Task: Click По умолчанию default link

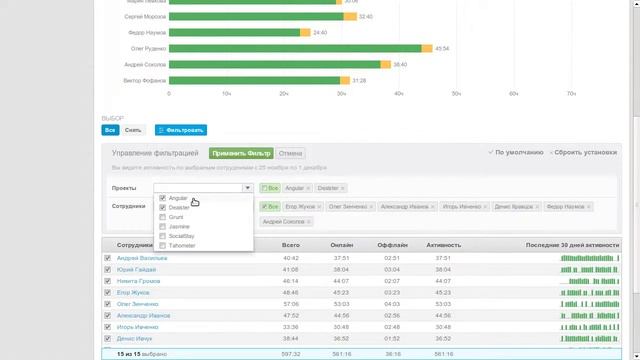Action: tap(519, 152)
